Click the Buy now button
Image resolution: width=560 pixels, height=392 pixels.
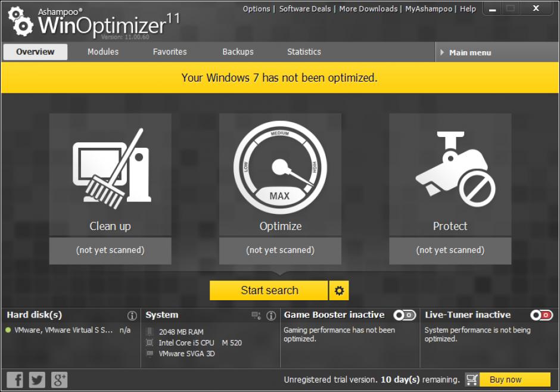(515, 379)
